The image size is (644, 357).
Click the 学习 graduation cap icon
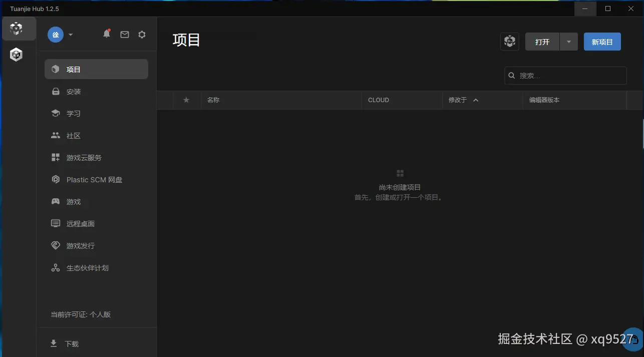pyautogui.click(x=56, y=114)
